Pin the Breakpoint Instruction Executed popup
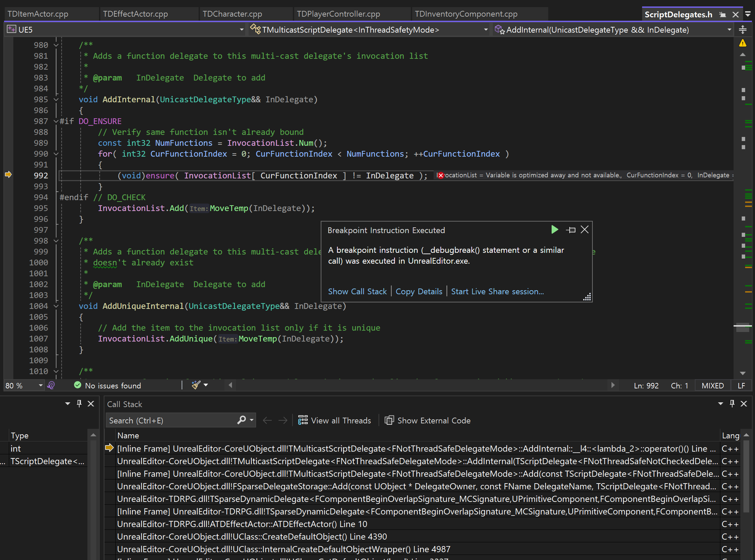755x560 pixels. 571,230
